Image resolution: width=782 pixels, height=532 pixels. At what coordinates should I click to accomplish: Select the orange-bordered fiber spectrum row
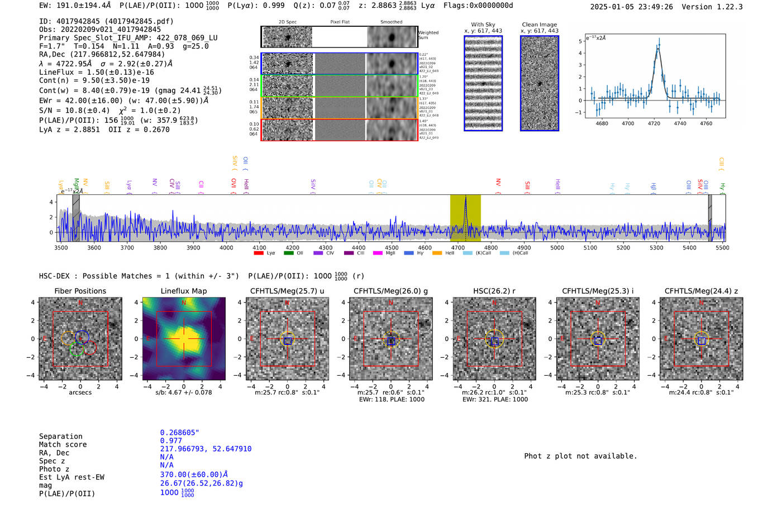point(339,108)
